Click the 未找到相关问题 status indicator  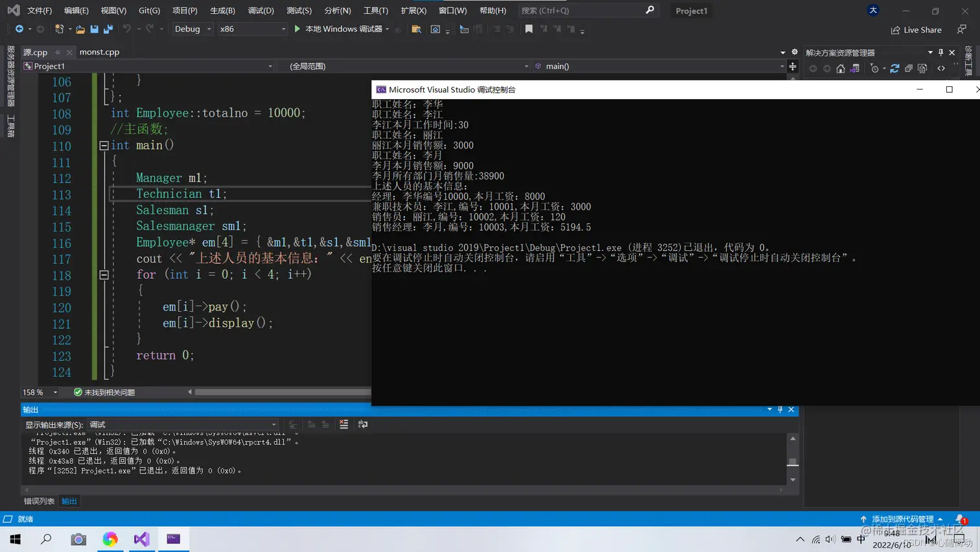tap(104, 392)
